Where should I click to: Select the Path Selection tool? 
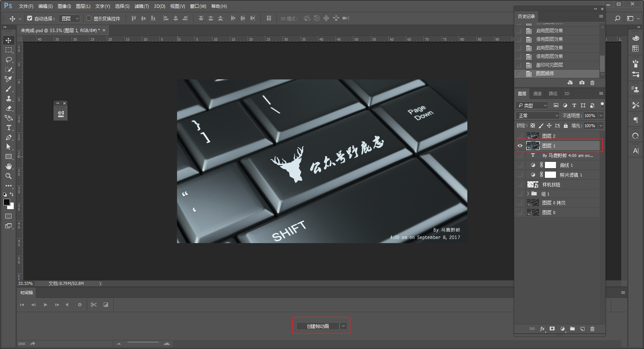(x=9, y=147)
